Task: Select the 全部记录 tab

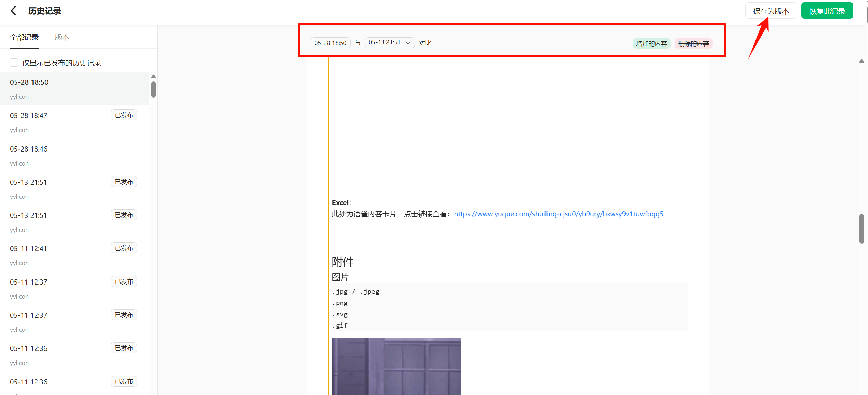Action: coord(24,37)
